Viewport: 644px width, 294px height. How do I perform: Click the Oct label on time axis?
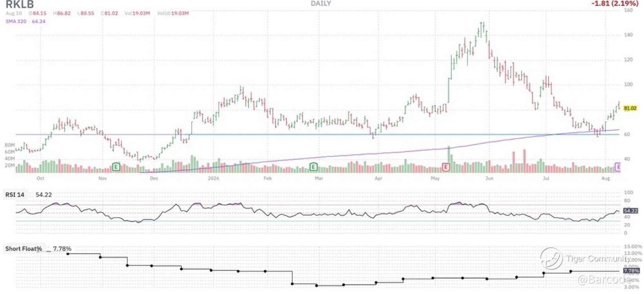(40, 178)
